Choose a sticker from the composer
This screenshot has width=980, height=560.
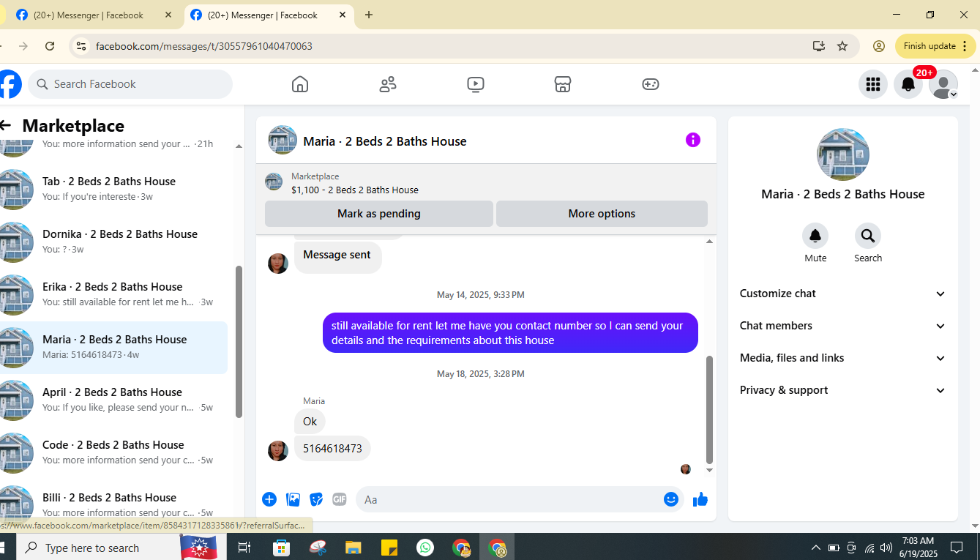[x=316, y=499]
